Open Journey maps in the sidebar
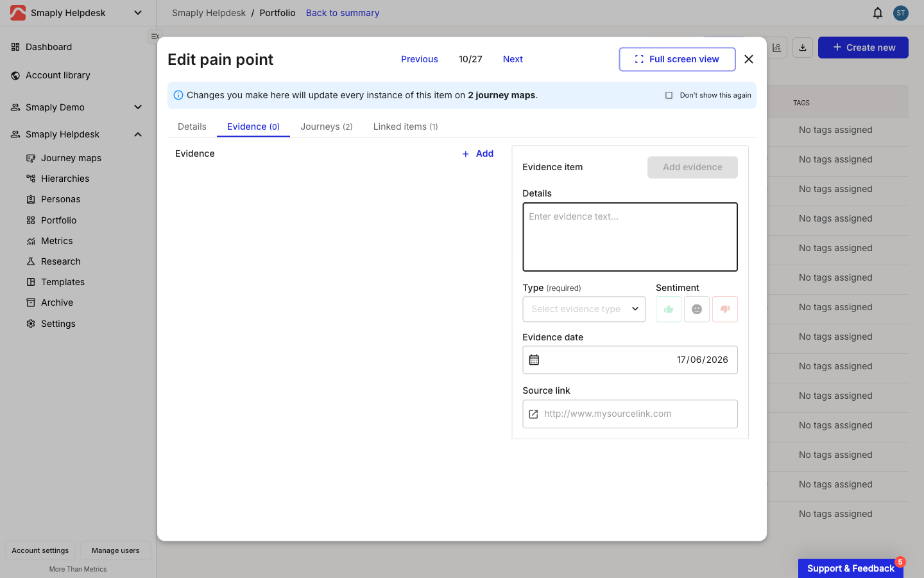The image size is (924, 578). [71, 158]
